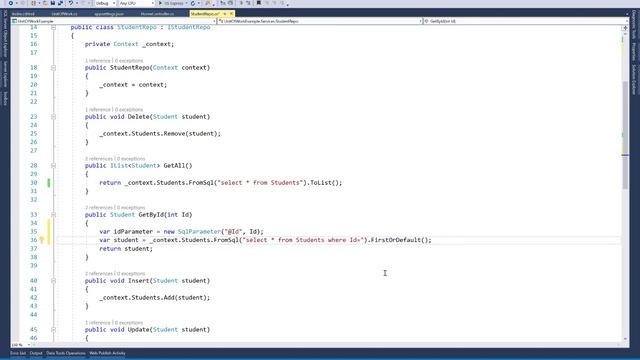Open the Solution Explorer side tab on right
Viewport: 640px width, 360px height.
[x=634, y=80]
